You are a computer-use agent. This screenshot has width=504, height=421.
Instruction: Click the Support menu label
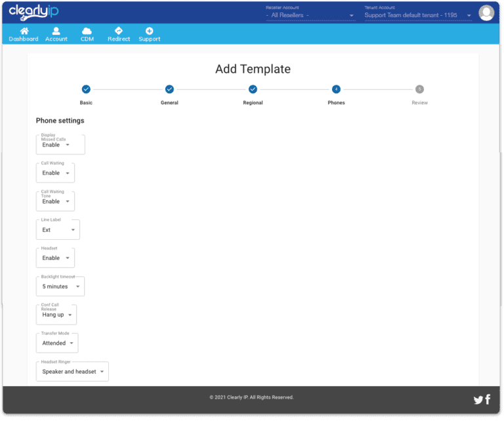(150, 39)
